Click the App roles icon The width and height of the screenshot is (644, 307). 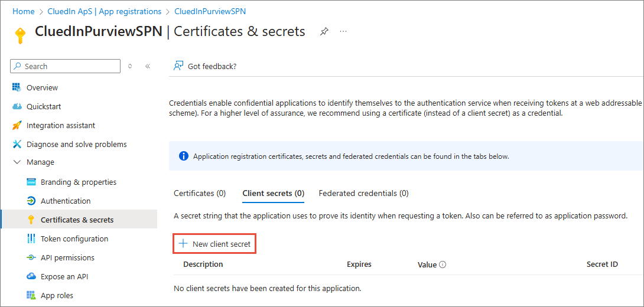click(31, 295)
